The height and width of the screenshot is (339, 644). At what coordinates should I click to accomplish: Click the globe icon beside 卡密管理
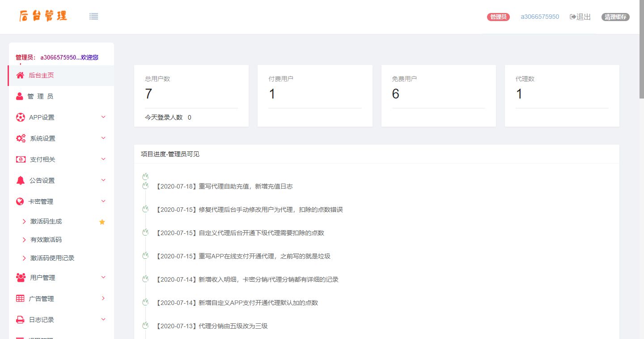point(21,201)
